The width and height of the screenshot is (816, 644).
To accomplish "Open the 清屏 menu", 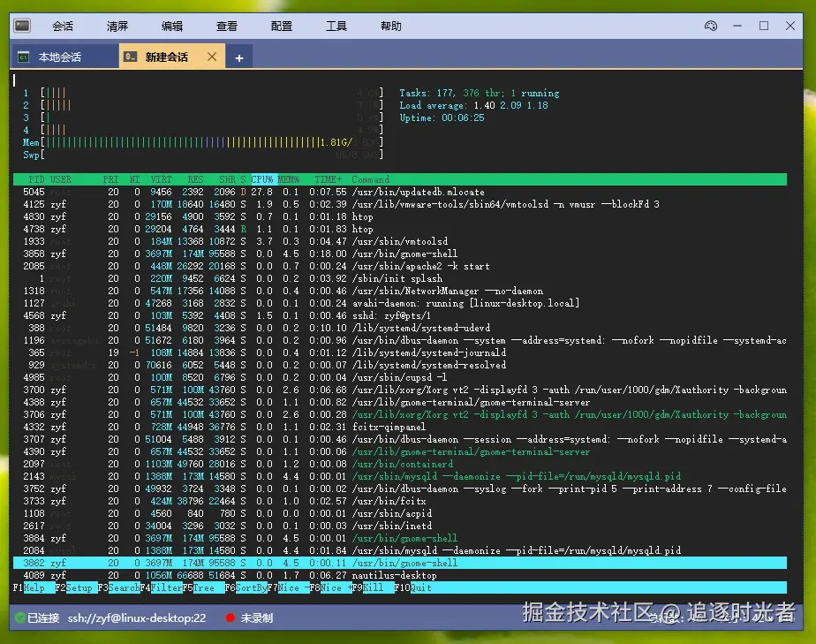I will (x=117, y=27).
